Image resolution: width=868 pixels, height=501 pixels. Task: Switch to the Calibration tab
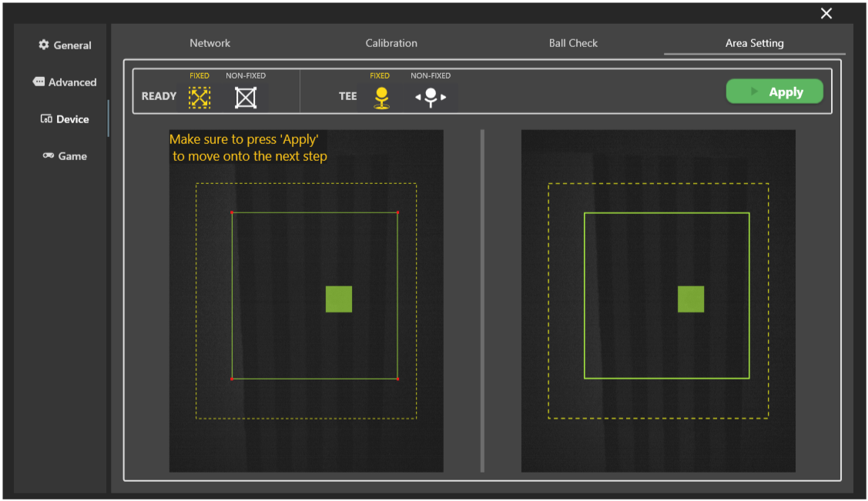[x=391, y=43]
